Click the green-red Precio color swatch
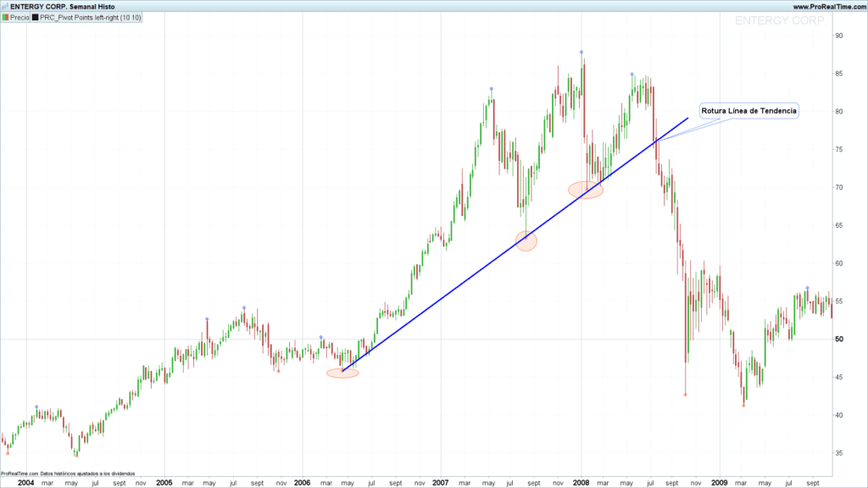 (x=6, y=18)
